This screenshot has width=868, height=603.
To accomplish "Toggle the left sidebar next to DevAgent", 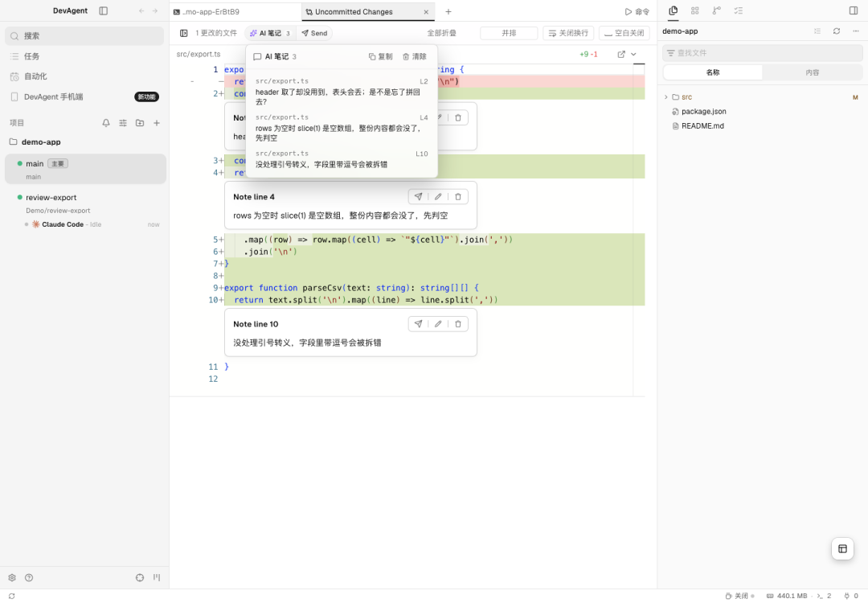I will click(x=104, y=11).
